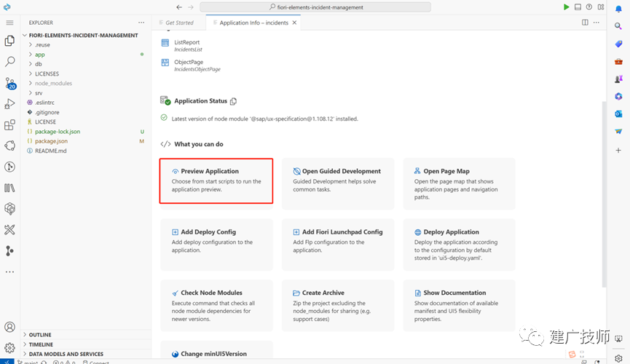Click the blue tag icon in right sidebar
630x364 pixels.
[x=618, y=44]
